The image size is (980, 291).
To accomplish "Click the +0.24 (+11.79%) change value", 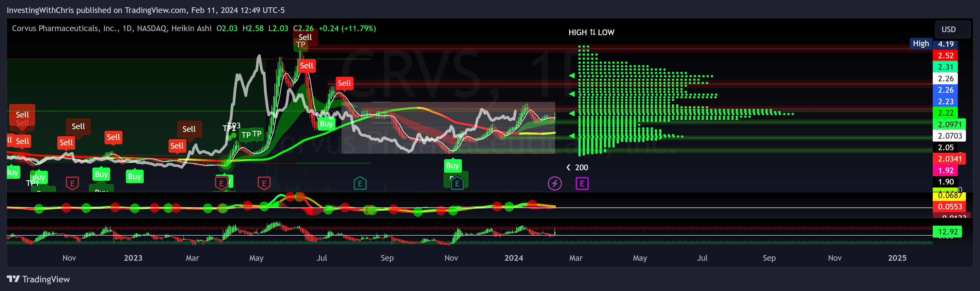I will pyautogui.click(x=347, y=29).
